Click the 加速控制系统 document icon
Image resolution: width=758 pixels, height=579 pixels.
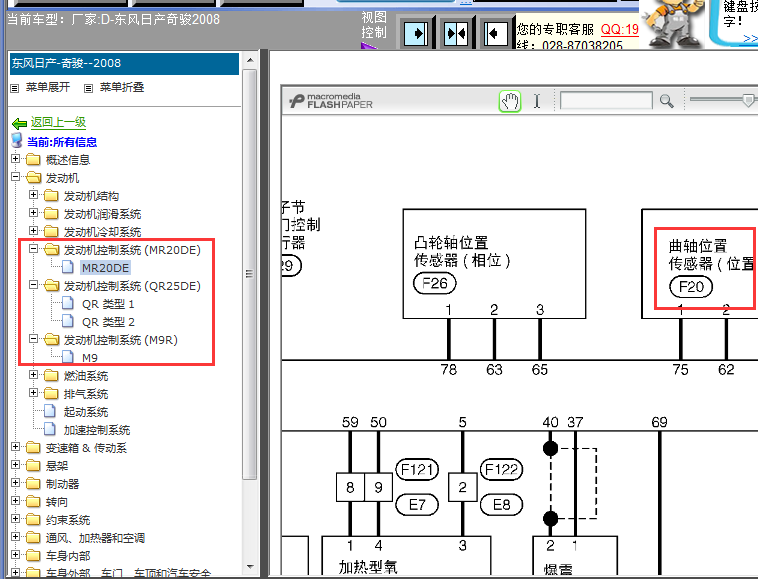(x=50, y=429)
